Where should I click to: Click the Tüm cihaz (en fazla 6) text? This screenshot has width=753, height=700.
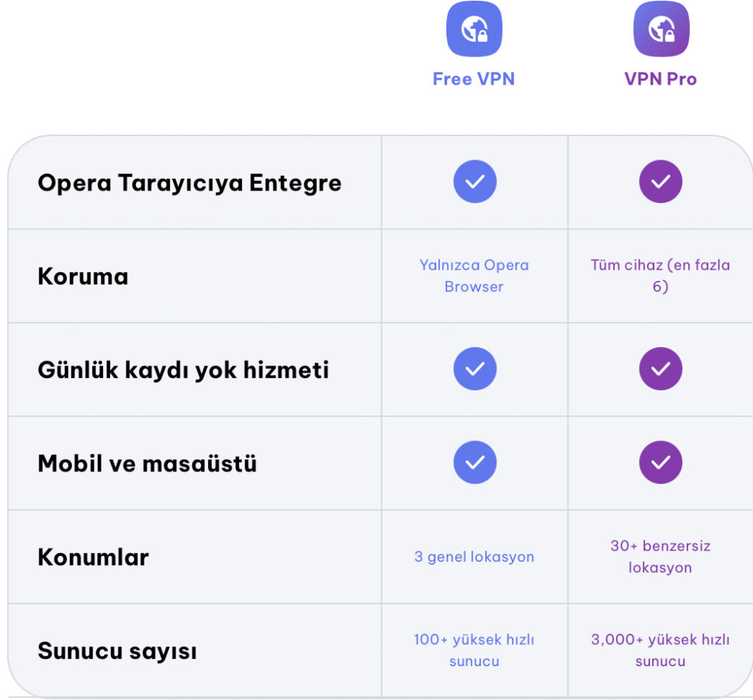point(660,276)
